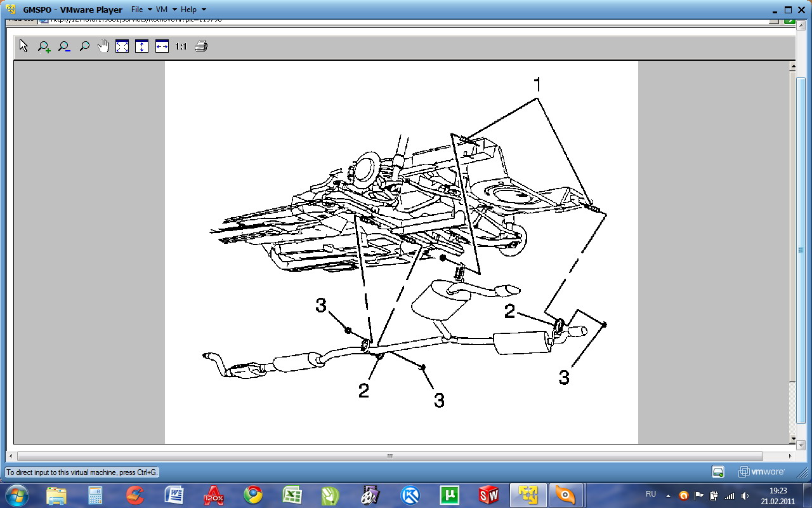Reset zoom to 1:1 scale
This screenshot has height=508, width=812.
click(x=181, y=47)
